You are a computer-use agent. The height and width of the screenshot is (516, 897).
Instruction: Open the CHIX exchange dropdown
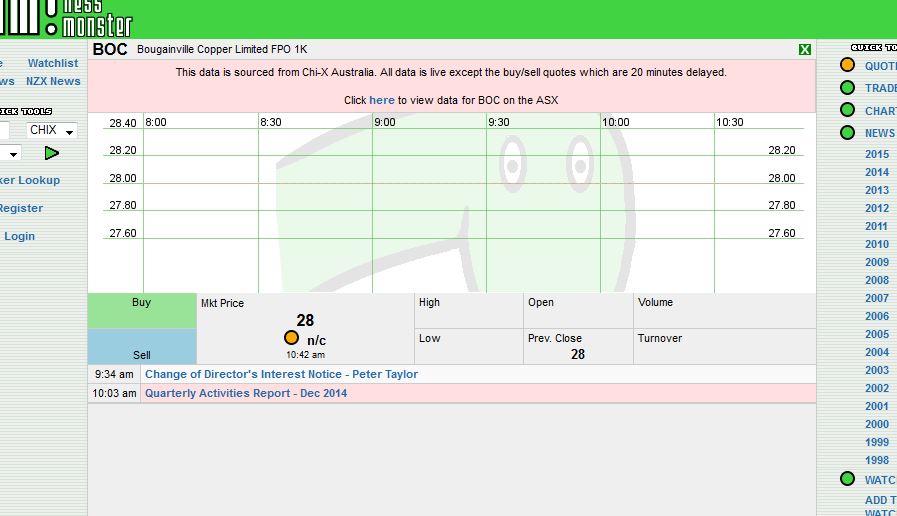coord(51,130)
